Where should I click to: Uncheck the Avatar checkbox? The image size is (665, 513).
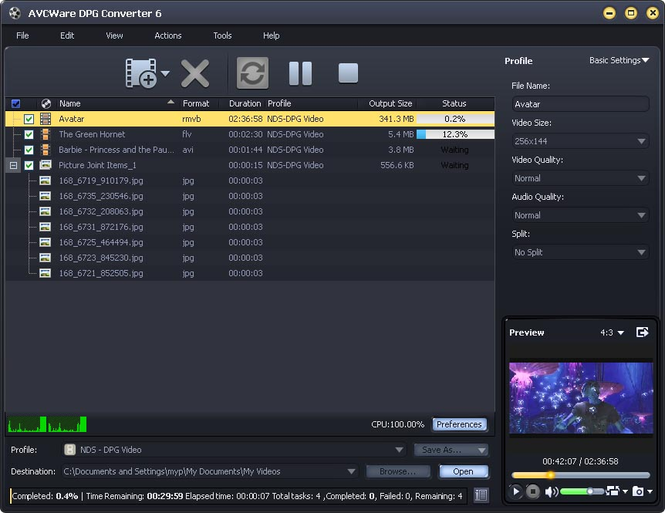pyautogui.click(x=29, y=119)
